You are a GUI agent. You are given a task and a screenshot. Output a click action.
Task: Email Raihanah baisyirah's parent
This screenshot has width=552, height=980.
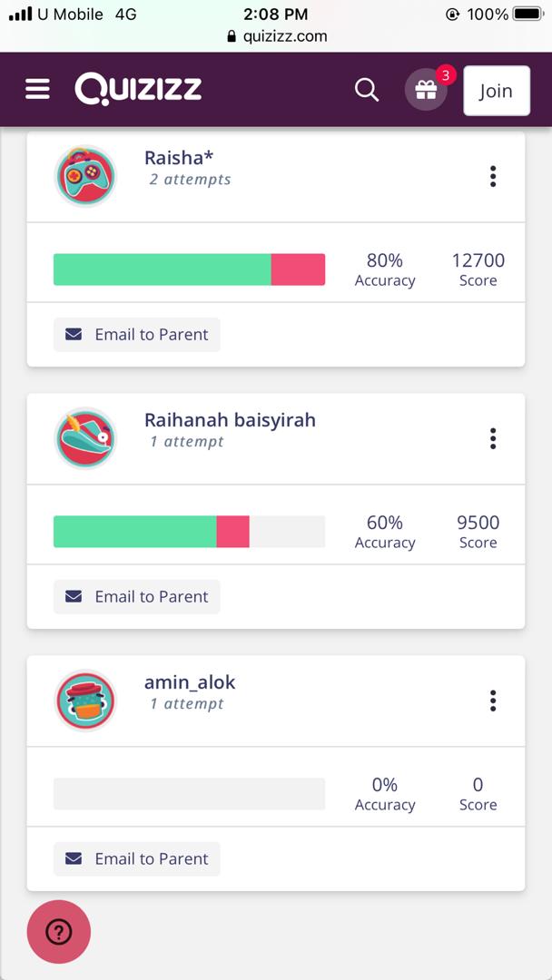point(137,596)
